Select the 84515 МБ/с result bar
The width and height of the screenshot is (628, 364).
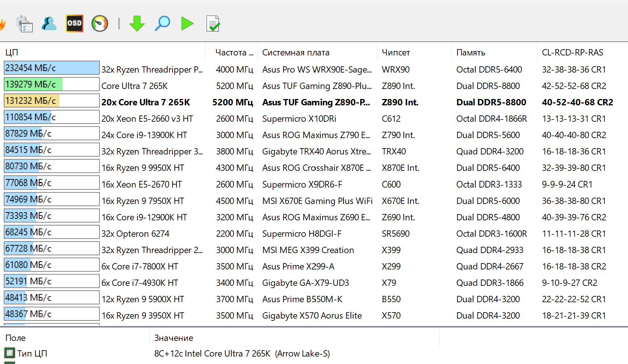click(x=51, y=150)
